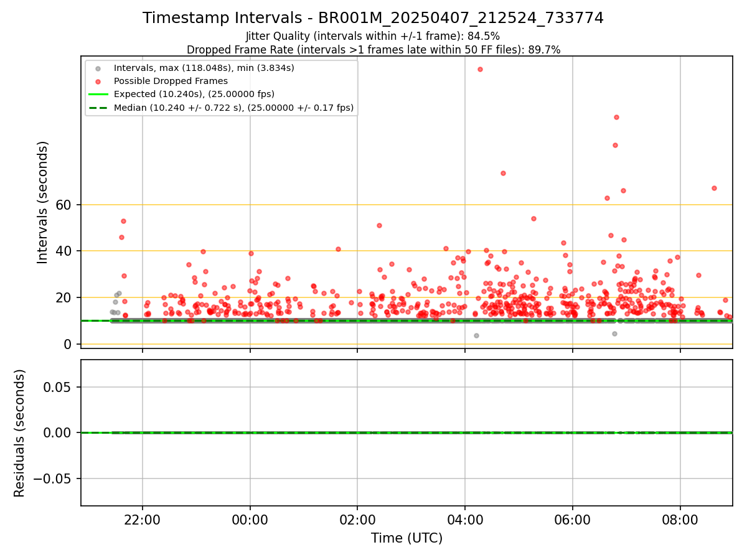Click legend entry 'Possible Dropped Frames'
Screen dimensions: 747x560
pyautogui.click(x=171, y=81)
